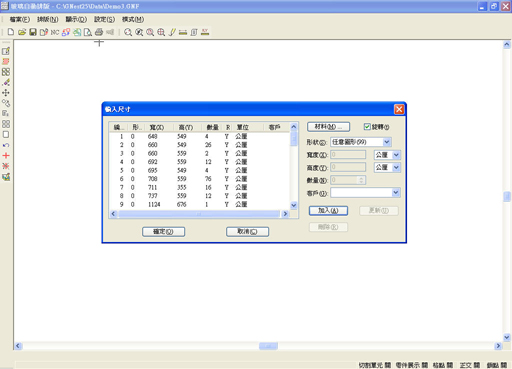Open the 檔案(F) menu
This screenshot has width=512, height=369.
pos(20,19)
